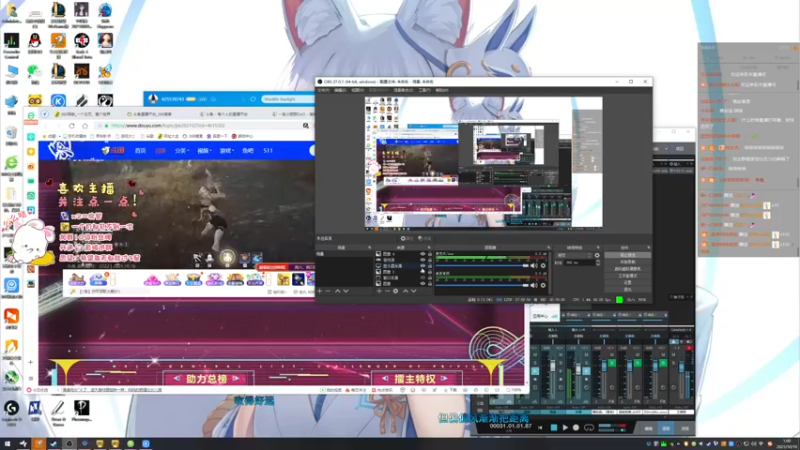Viewport: 800px width, 450px height.
Task: Remove selected scene with the minus icon
Action: (x=328, y=291)
